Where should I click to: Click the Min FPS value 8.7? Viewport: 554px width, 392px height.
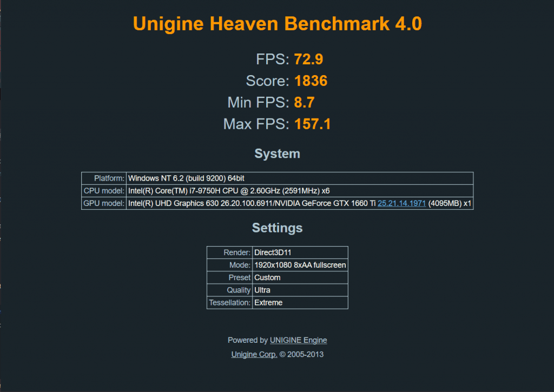pyautogui.click(x=304, y=102)
